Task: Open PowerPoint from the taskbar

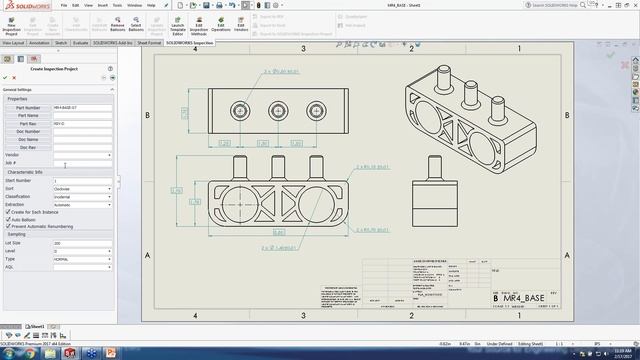Action: click(x=111, y=353)
